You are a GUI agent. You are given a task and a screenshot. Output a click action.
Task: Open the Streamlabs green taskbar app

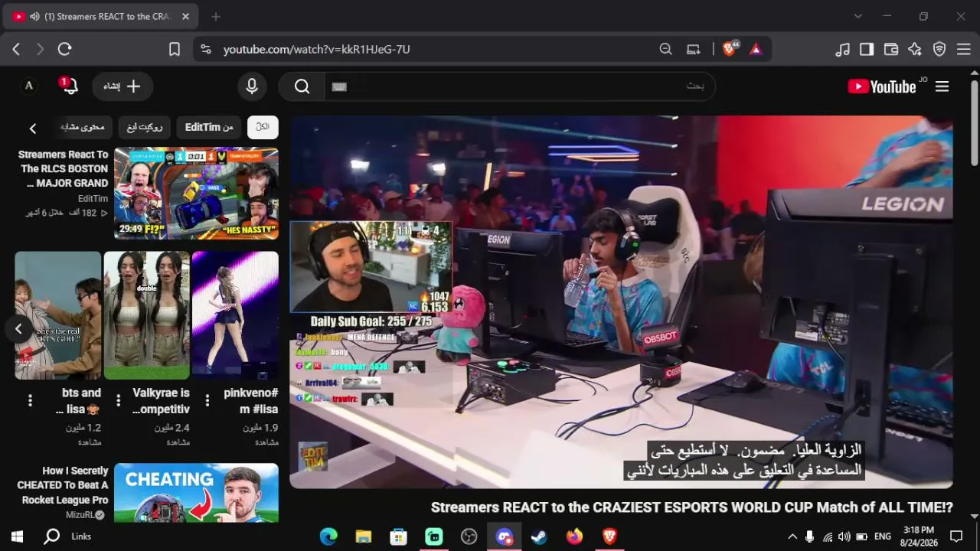(434, 536)
